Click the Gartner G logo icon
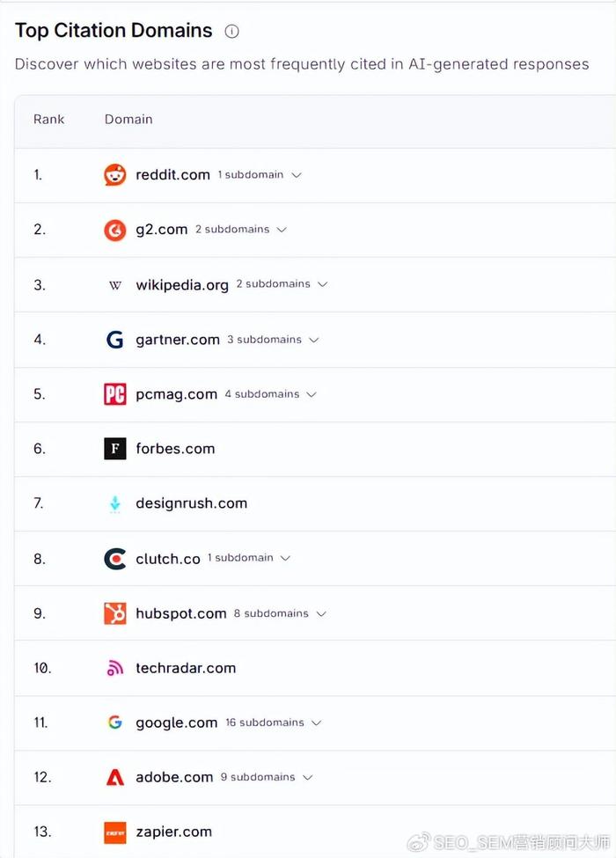Viewport: 616px width, 858px height. pos(115,340)
